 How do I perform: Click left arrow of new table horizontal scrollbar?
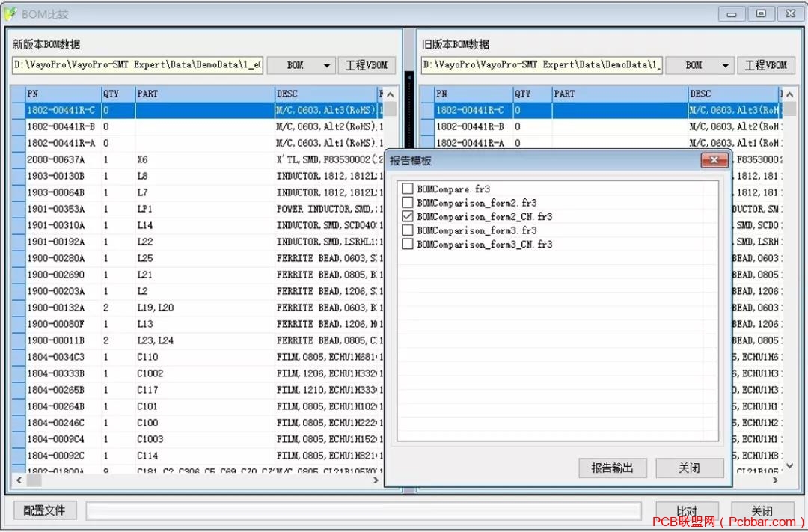(x=19, y=480)
